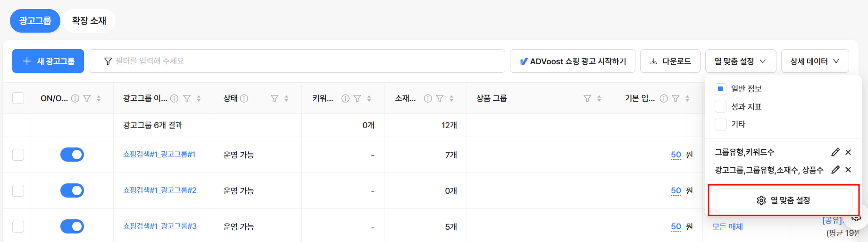
Task: Click pencil icon for 그룹유형,키워드수 preset
Action: 835,152
